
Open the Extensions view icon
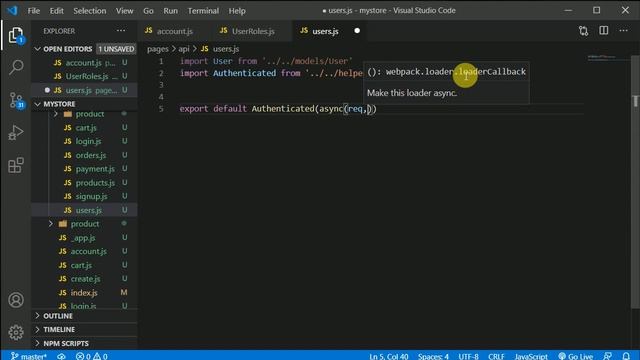(x=16, y=165)
